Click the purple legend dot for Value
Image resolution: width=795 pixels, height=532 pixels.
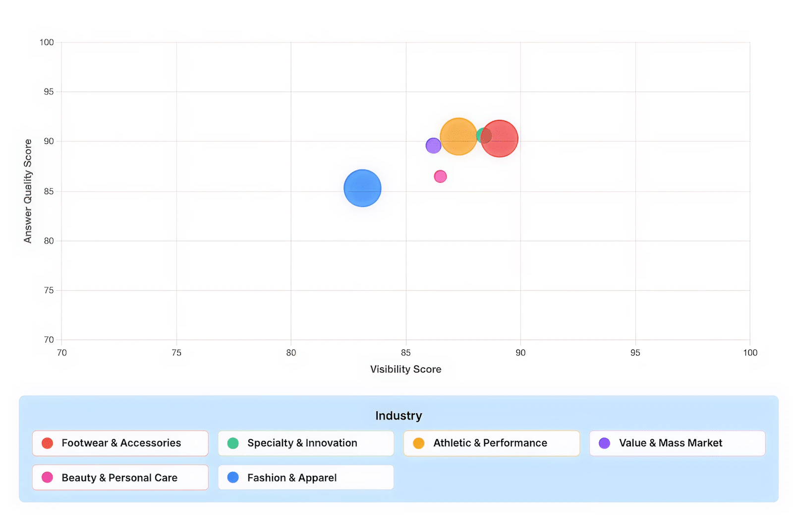click(604, 443)
